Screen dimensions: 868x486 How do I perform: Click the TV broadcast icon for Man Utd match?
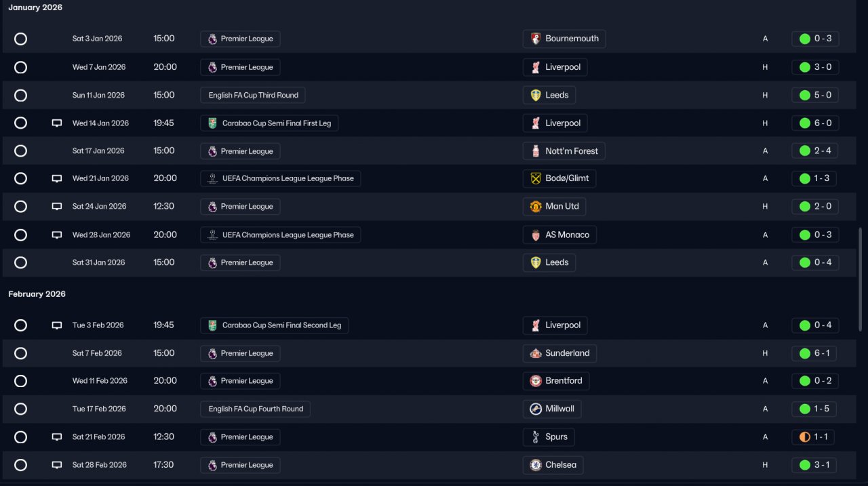point(57,207)
